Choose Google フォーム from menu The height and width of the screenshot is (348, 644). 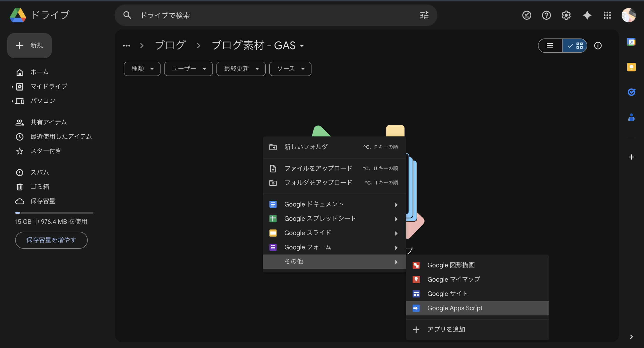pos(334,248)
